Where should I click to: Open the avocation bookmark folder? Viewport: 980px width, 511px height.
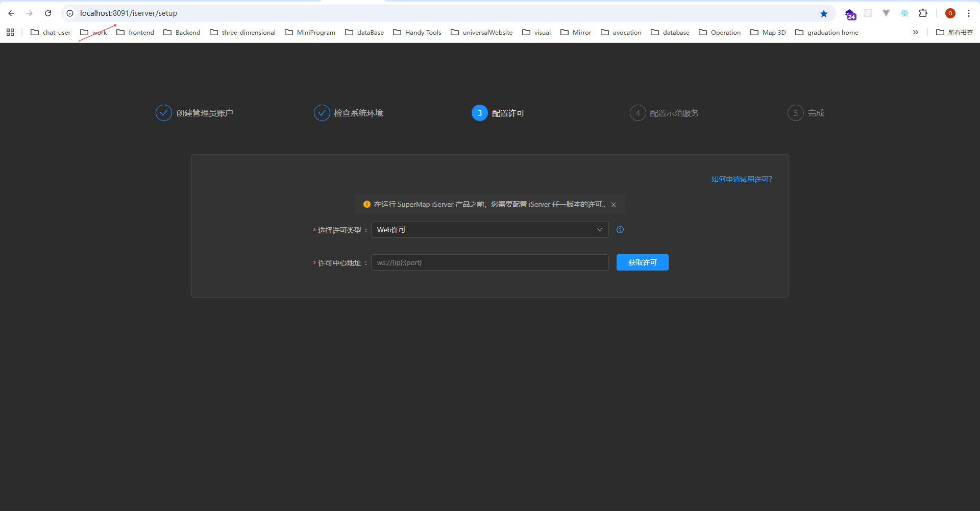(x=621, y=32)
